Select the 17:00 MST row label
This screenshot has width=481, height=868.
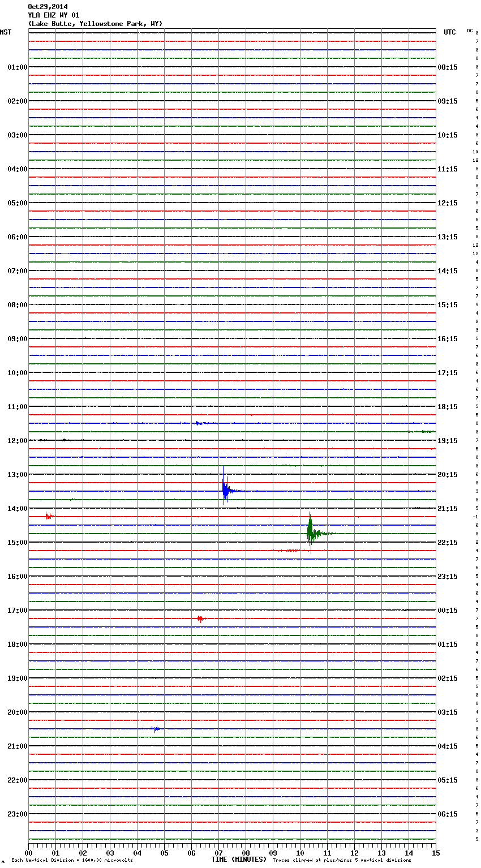(x=17, y=611)
